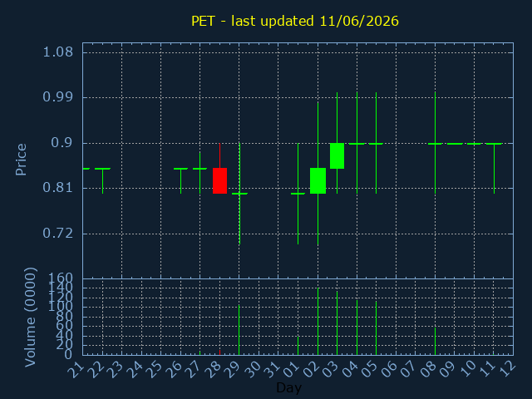Click the x-axis label "27"

point(193,370)
